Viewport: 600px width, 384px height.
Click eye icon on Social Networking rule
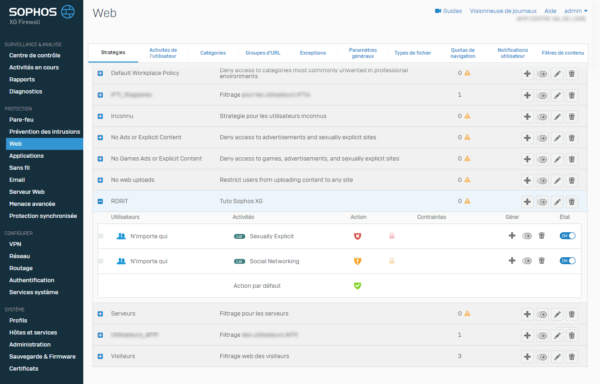527,260
